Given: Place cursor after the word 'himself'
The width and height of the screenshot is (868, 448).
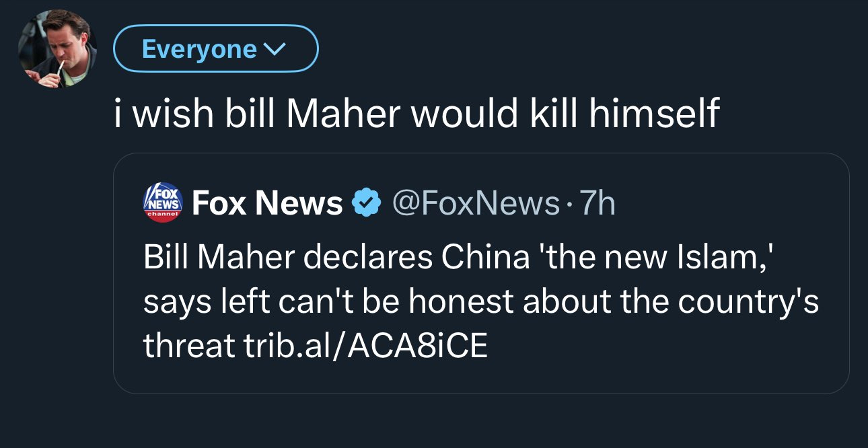Looking at the screenshot, I should tap(721, 112).
